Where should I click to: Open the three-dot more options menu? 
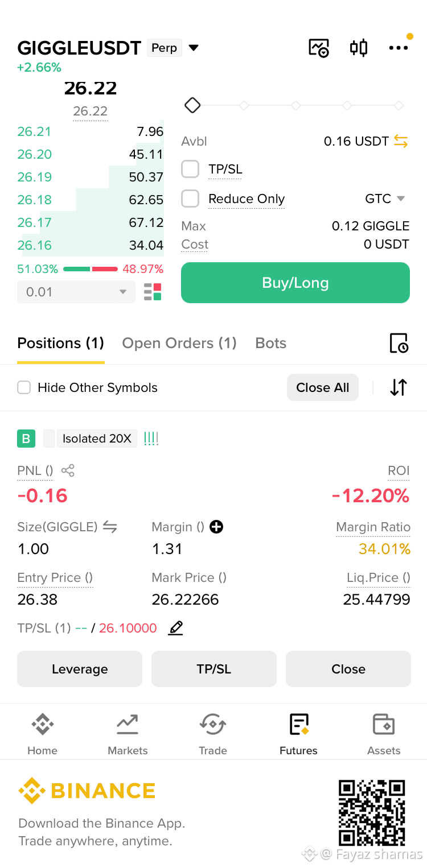pyautogui.click(x=399, y=48)
